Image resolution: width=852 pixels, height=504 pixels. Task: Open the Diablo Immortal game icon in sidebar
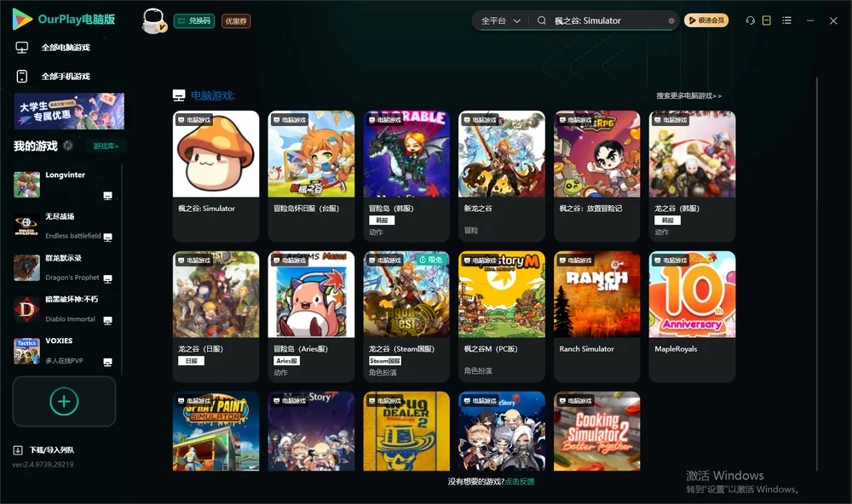(x=26, y=310)
